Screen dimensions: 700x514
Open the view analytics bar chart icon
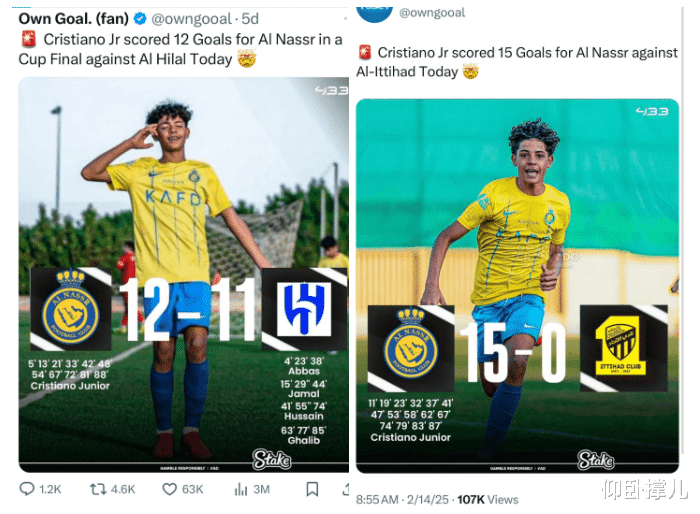click(241, 489)
